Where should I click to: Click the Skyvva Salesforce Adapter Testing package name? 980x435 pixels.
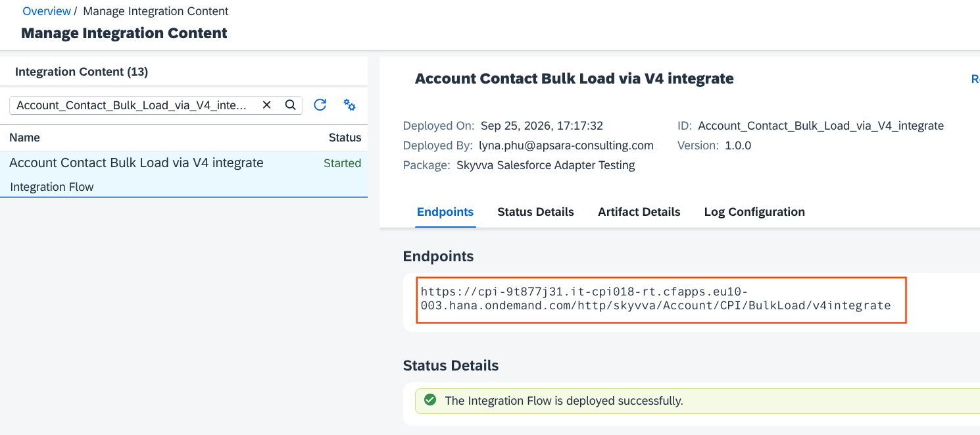tap(546, 165)
